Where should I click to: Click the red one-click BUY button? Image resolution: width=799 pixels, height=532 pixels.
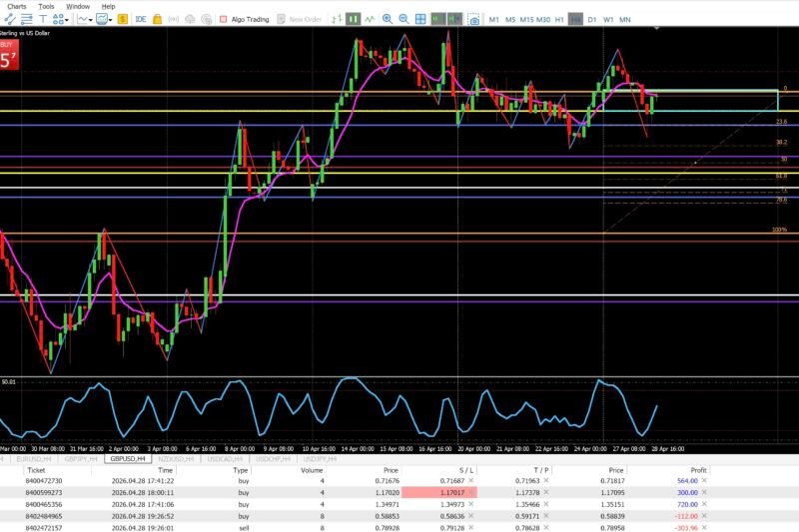pyautogui.click(x=9, y=55)
